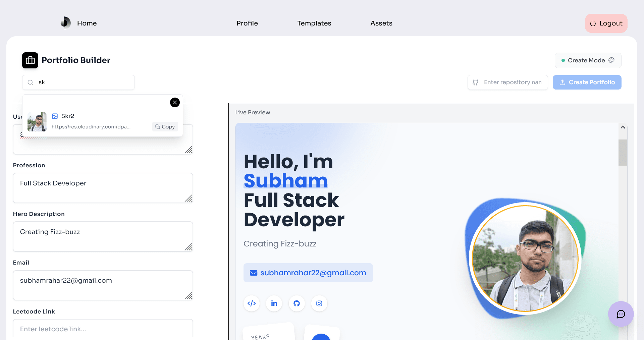Image resolution: width=644 pixels, height=340 pixels.
Task: Open the Templates page
Action: tap(314, 23)
